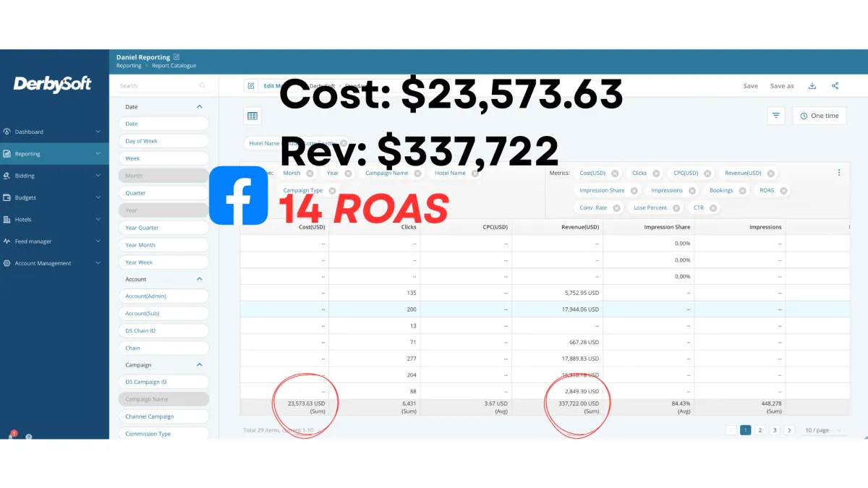Click the Save as button
This screenshot has width=868, height=488.
(782, 86)
